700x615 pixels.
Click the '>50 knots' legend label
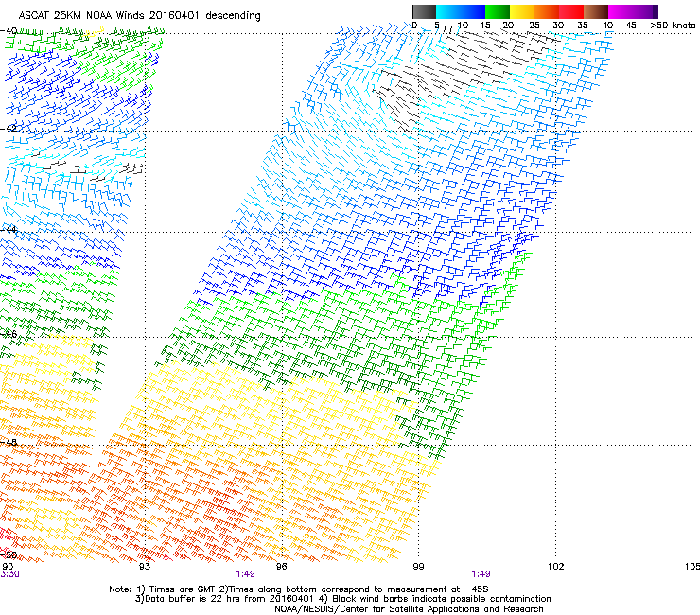(x=673, y=26)
